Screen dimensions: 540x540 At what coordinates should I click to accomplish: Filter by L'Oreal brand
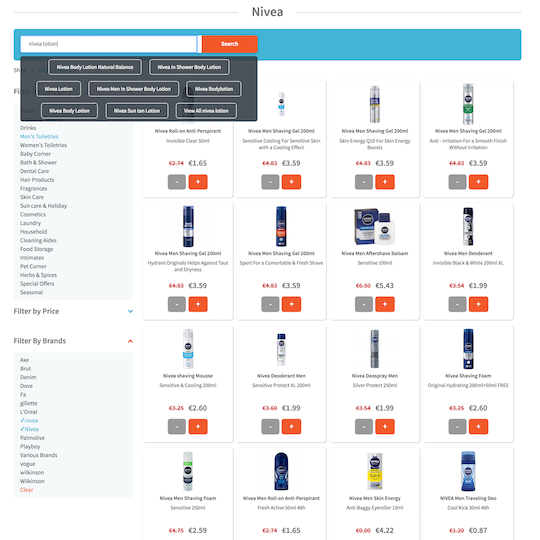(x=29, y=412)
